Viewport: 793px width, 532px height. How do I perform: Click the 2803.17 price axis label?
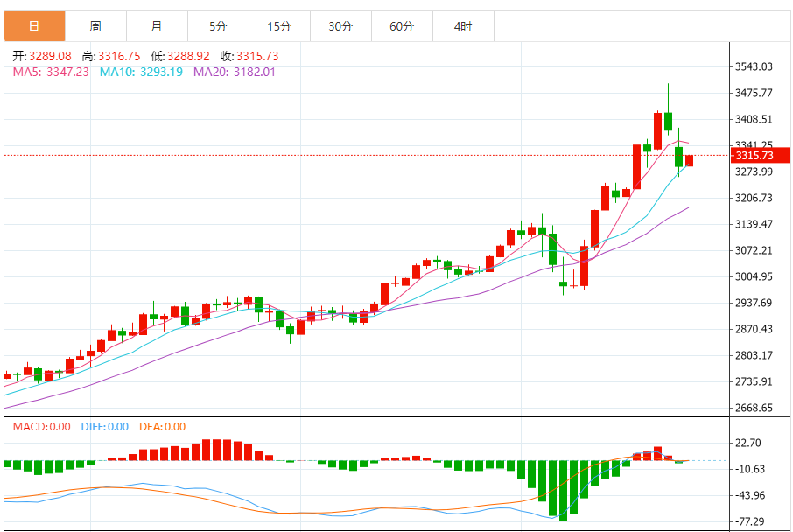coord(754,355)
